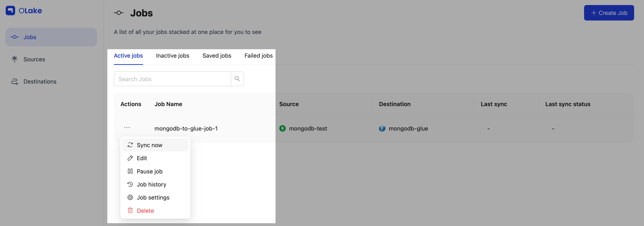Click the OLake logo icon
The height and width of the screenshot is (226, 644).
(x=10, y=10)
